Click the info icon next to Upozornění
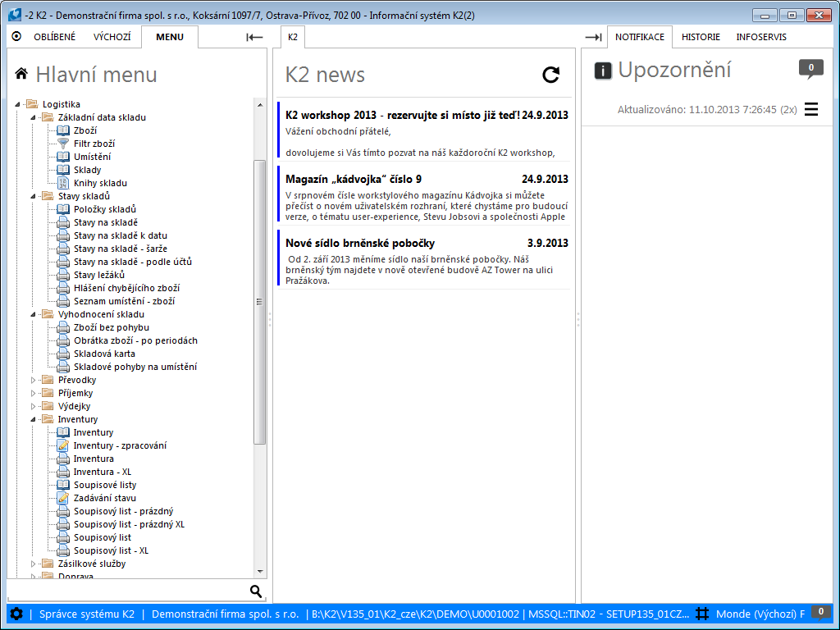 coord(603,71)
